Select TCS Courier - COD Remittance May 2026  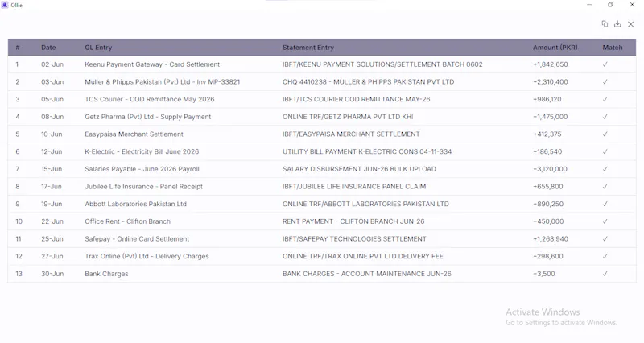tap(150, 99)
